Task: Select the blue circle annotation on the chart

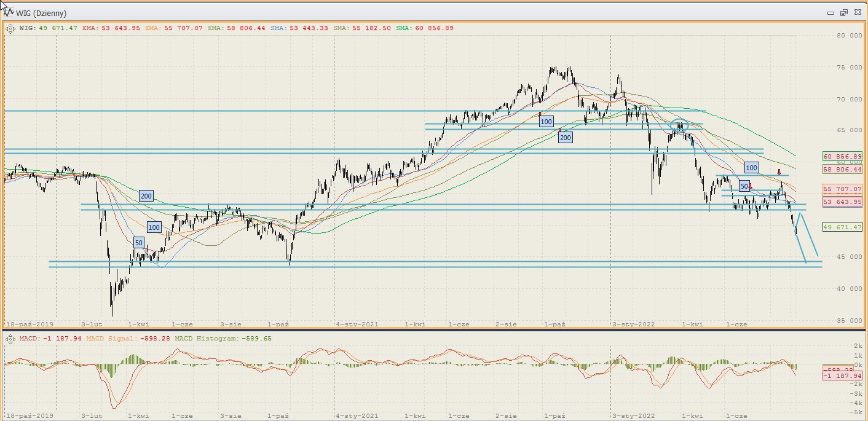Action: click(679, 127)
